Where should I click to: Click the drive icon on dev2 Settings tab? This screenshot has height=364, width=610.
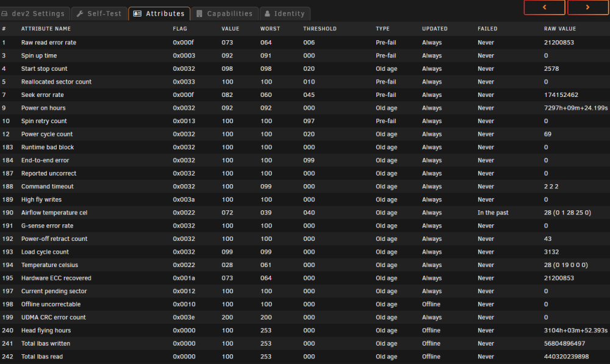point(4,13)
